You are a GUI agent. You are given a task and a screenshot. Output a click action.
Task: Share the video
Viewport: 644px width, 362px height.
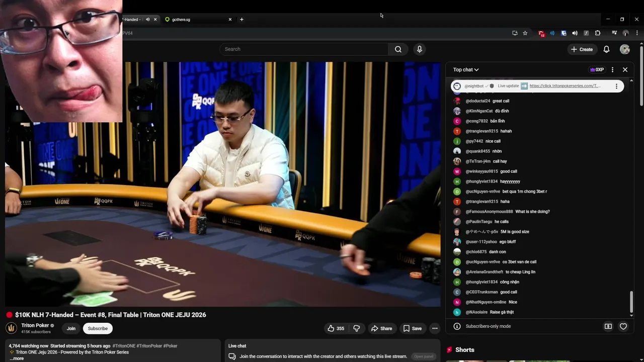381,328
